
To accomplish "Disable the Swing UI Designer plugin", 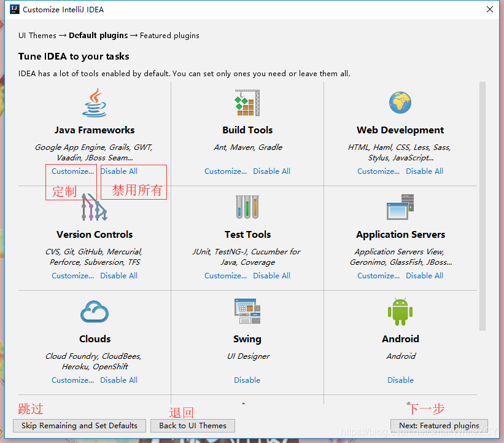I will 247,380.
